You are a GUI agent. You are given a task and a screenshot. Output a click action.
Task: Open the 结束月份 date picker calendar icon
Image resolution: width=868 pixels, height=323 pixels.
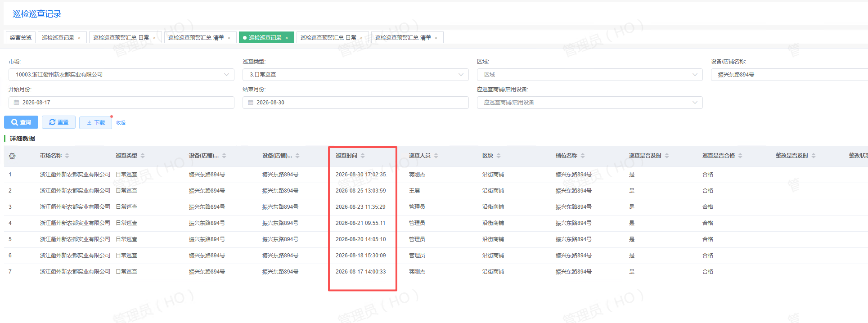251,103
